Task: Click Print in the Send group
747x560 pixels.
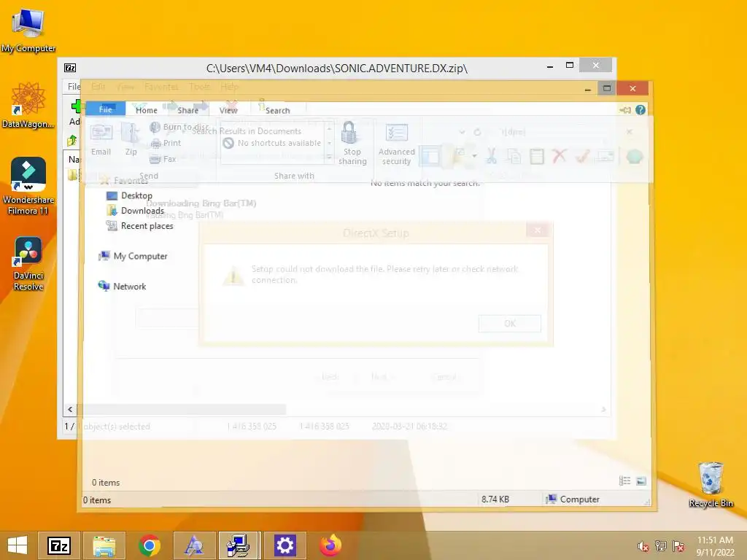Action: coord(166,143)
